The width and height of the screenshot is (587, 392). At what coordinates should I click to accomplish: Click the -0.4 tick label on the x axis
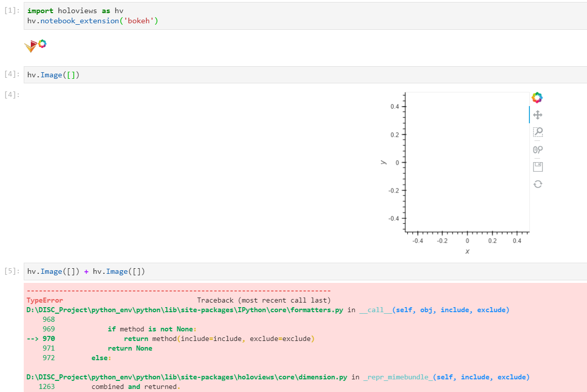pyautogui.click(x=417, y=241)
